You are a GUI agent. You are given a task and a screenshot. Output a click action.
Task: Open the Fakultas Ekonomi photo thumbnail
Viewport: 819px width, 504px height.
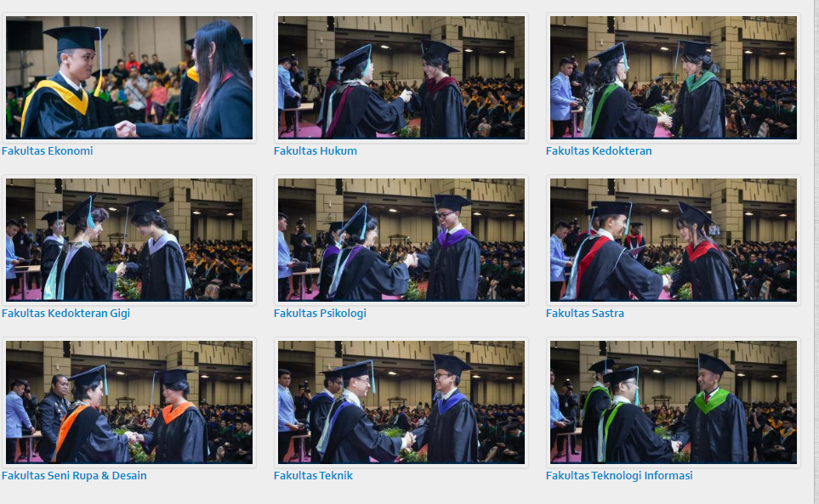click(129, 77)
